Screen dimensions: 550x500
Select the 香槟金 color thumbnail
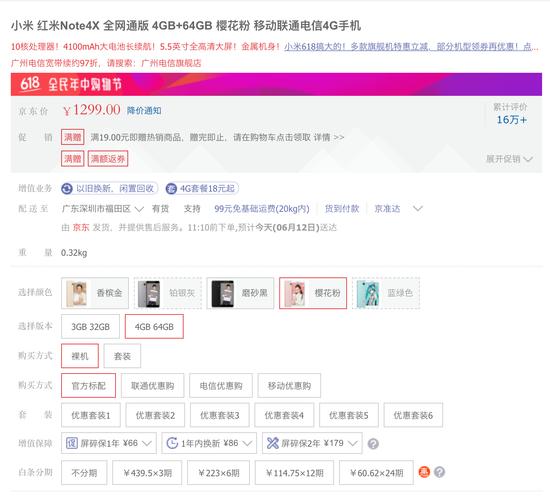pos(95,293)
